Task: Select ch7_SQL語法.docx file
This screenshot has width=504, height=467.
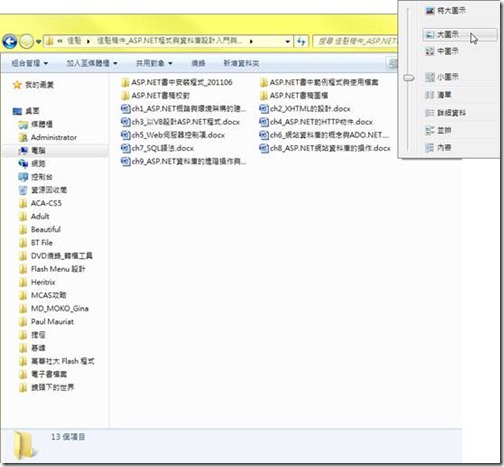Action: [157, 148]
